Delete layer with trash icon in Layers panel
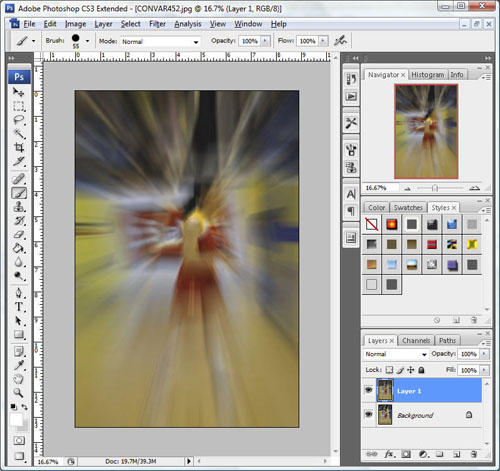500x471 pixels. pos(474,454)
